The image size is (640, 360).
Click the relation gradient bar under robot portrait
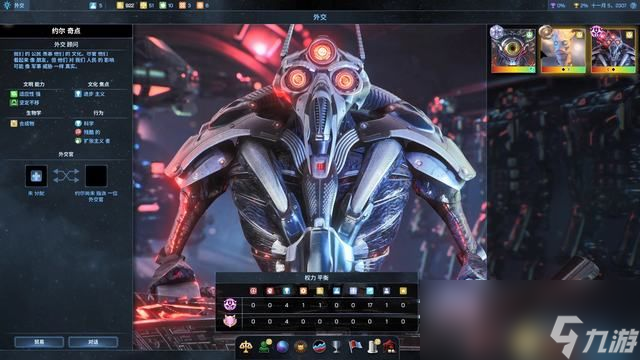(x=613, y=70)
